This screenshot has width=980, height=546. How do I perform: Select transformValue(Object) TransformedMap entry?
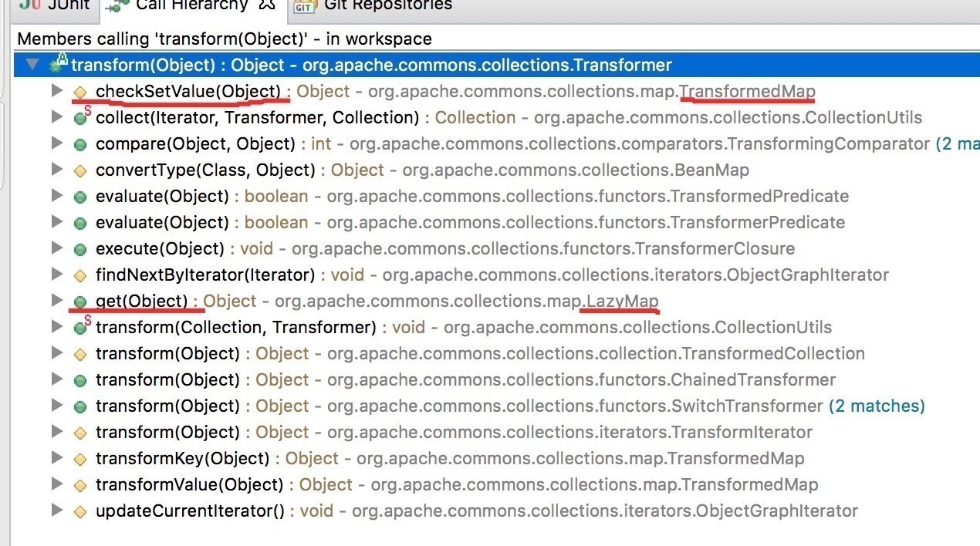point(456,485)
